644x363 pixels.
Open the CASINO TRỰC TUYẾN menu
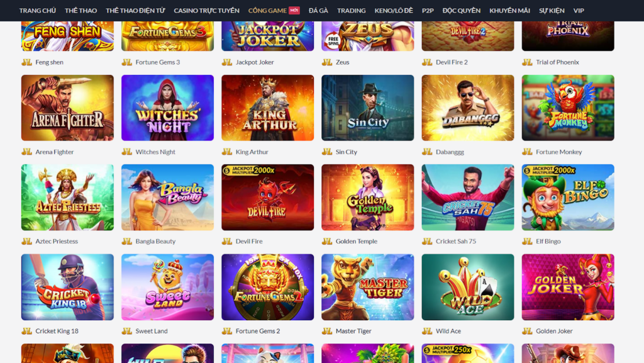[206, 11]
